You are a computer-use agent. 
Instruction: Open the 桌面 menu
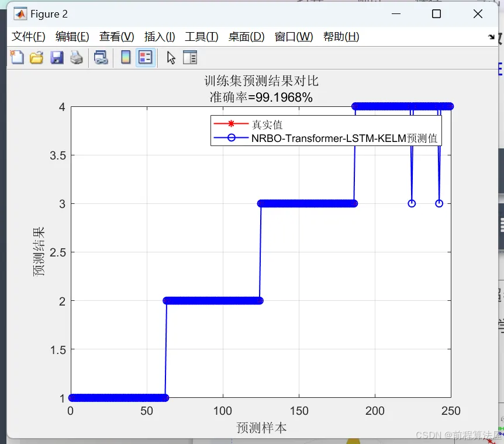click(x=246, y=36)
